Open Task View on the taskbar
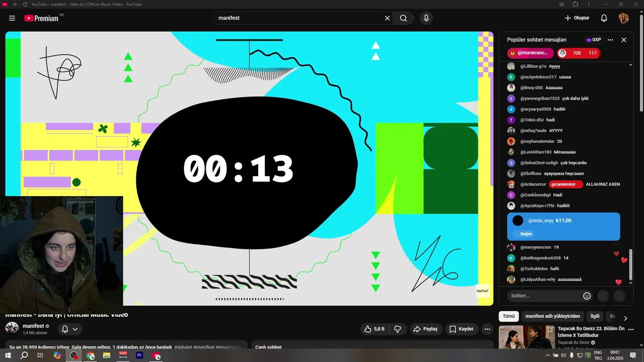This screenshot has height=362, width=644. (x=40, y=355)
